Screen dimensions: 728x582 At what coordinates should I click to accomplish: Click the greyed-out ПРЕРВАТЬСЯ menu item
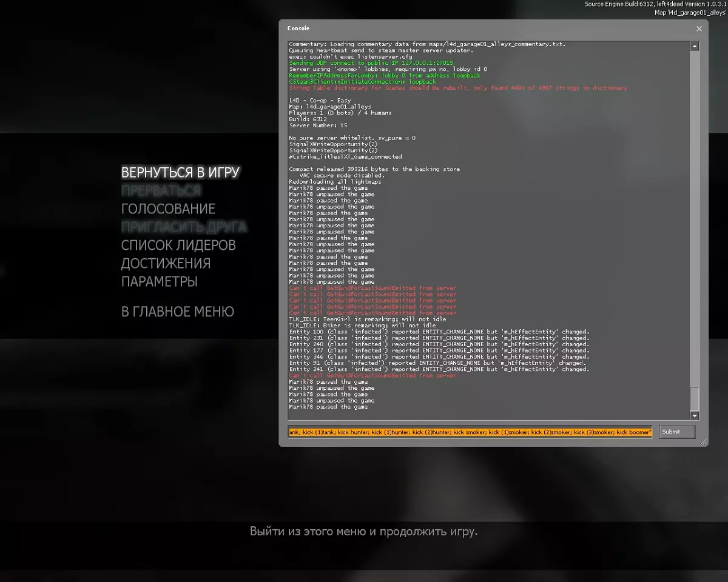[x=161, y=190]
